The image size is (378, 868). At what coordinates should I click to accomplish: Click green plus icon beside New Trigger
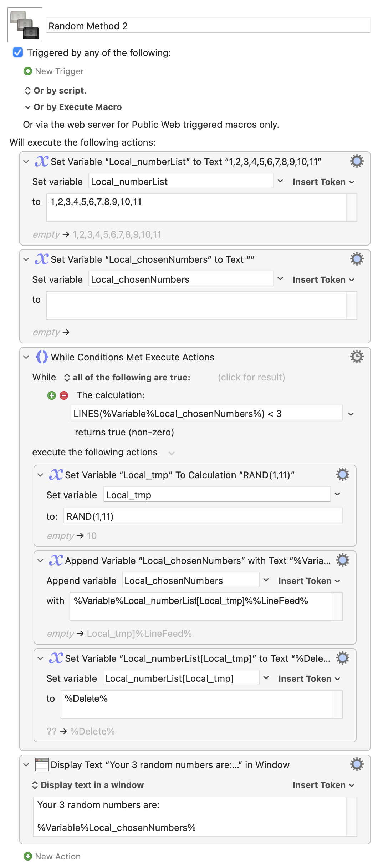27,71
